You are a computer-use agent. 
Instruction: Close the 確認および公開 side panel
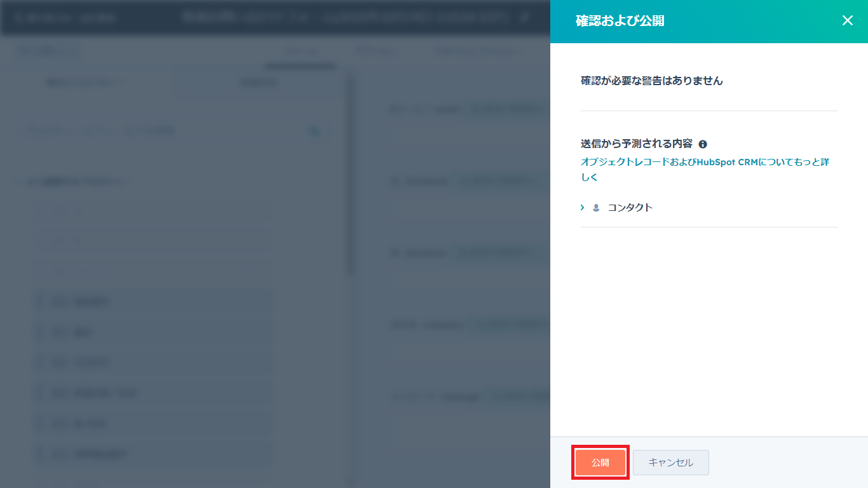[847, 20]
